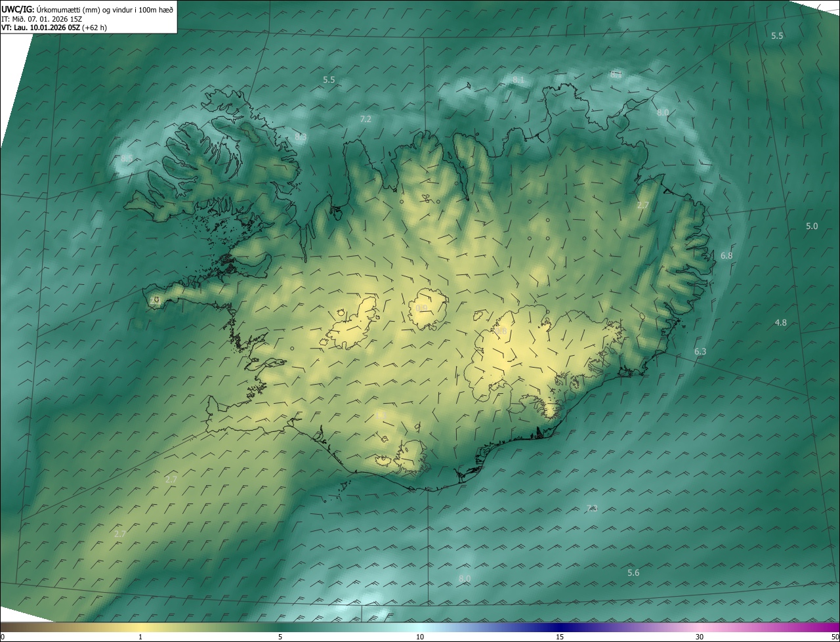The height and width of the screenshot is (642, 840).
Task: Select the 5 mark on the color legend
Action: pyautogui.click(x=280, y=637)
